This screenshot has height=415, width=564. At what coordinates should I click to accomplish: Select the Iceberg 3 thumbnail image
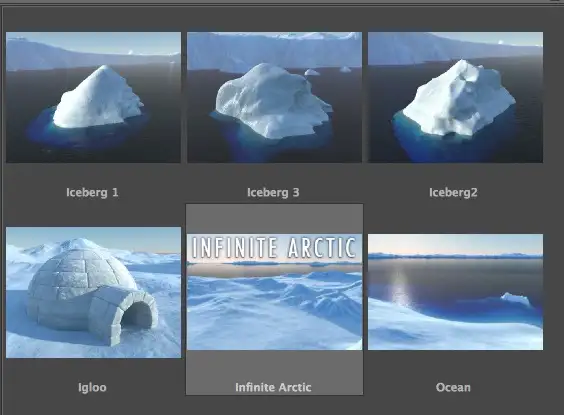(x=274, y=97)
